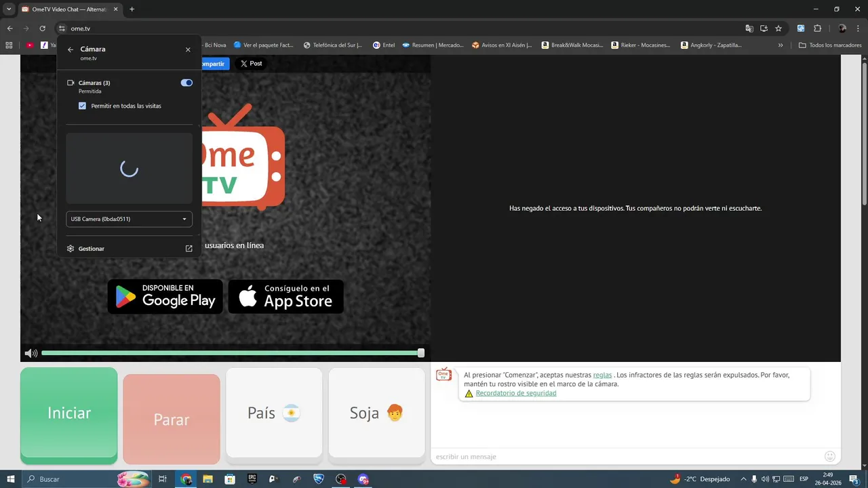Click the Consíguelo en el App Store badge
The height and width of the screenshot is (488, 868).
(285, 297)
